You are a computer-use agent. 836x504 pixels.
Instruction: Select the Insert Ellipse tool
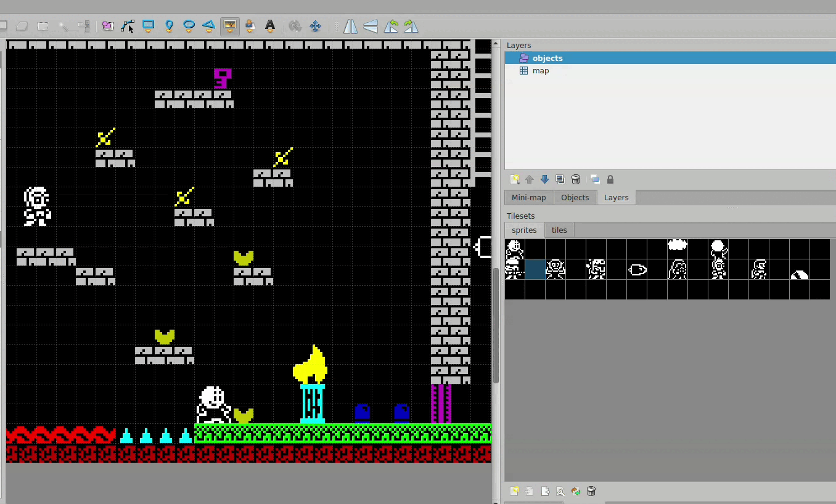(189, 26)
